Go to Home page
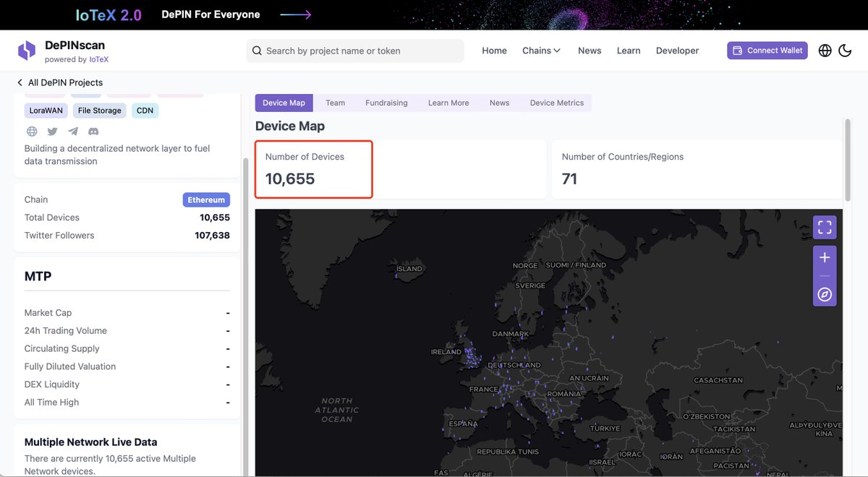868x477 pixels. pyautogui.click(x=495, y=51)
